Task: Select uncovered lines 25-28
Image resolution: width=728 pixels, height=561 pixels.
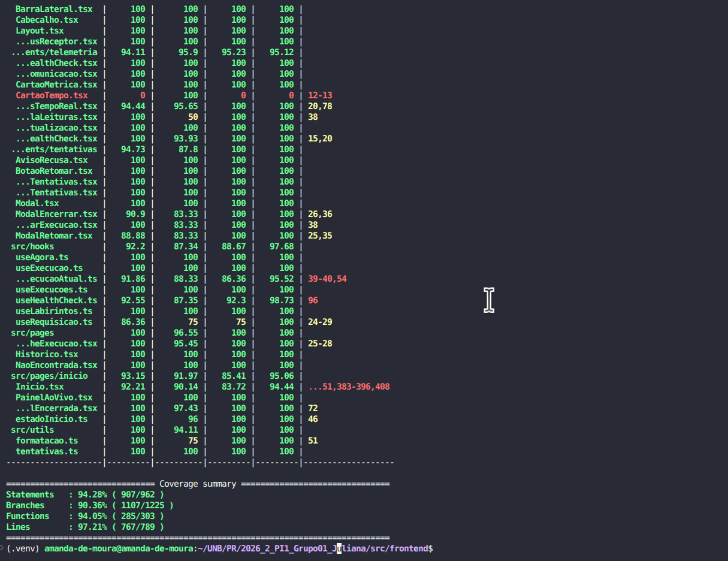Action: pos(320,343)
